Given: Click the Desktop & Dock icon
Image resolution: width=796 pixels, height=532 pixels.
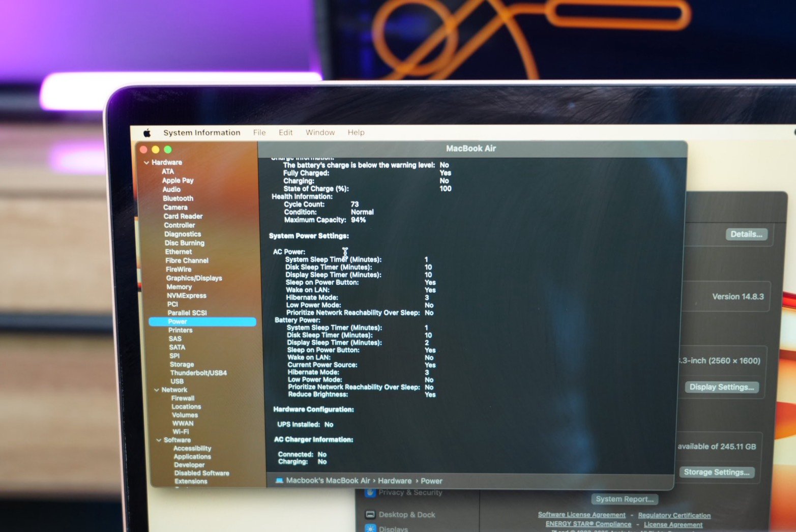Looking at the screenshot, I should [370, 515].
